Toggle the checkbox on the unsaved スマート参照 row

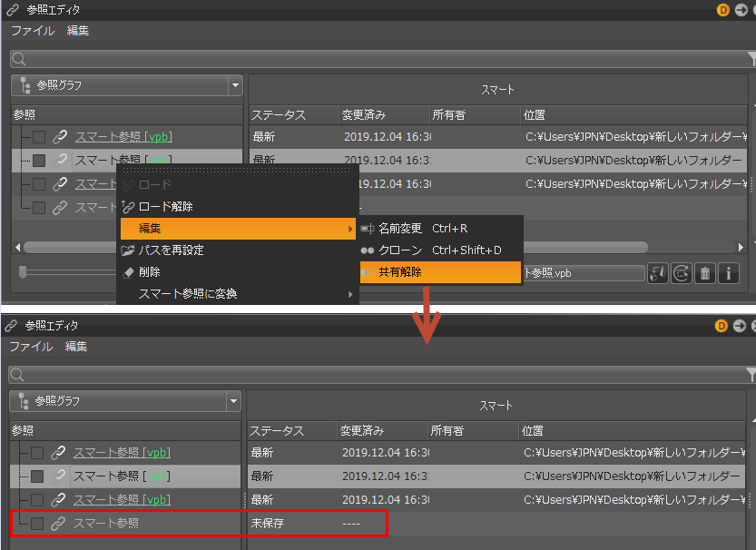point(37,524)
